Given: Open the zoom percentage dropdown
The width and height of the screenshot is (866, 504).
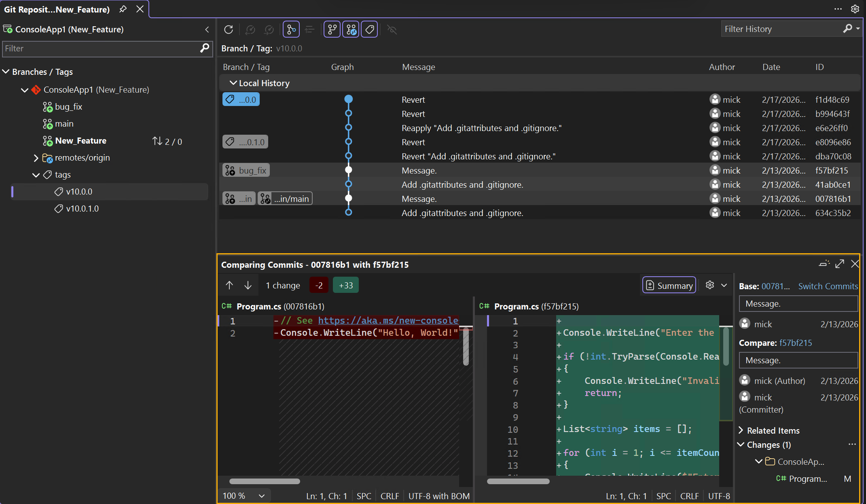Looking at the screenshot, I should tap(262, 496).
